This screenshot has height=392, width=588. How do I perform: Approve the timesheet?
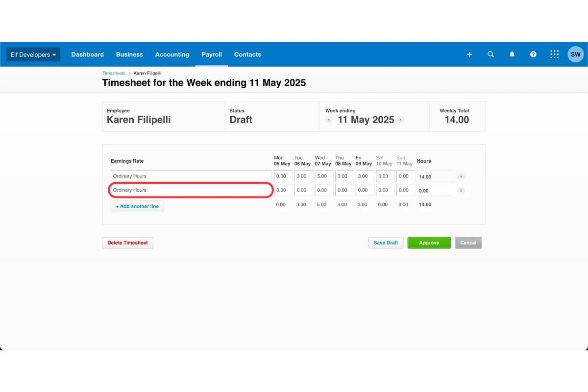[x=429, y=243]
